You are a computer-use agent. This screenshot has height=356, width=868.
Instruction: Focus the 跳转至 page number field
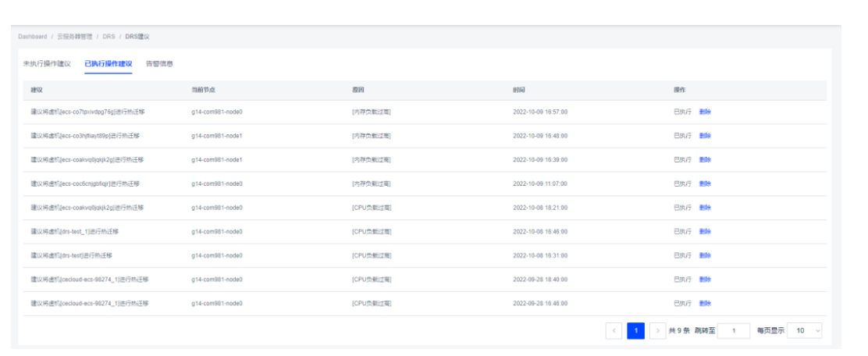(x=734, y=331)
